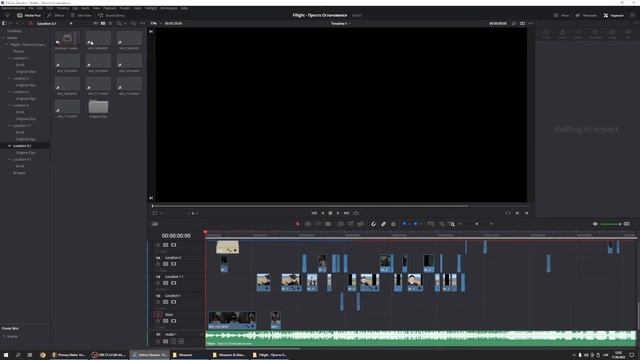The height and width of the screenshot is (360, 640).
Task: Disable the Location 1 video track
Action: (x=173, y=302)
